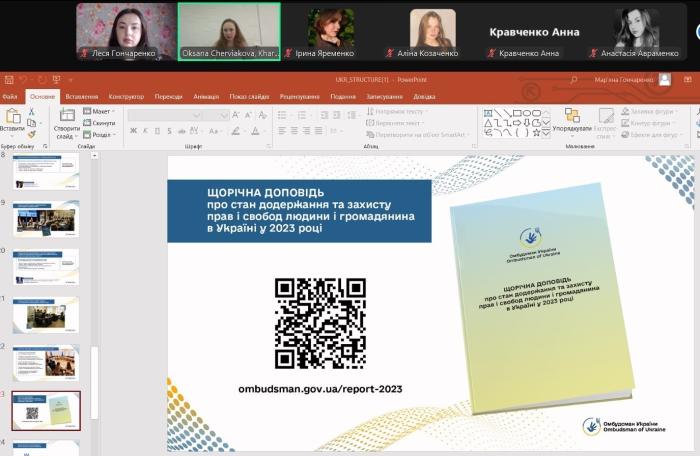Screen dimensions: 700x456
Task: Click the Paste (Вставити) clipboard icon
Action: [12, 118]
